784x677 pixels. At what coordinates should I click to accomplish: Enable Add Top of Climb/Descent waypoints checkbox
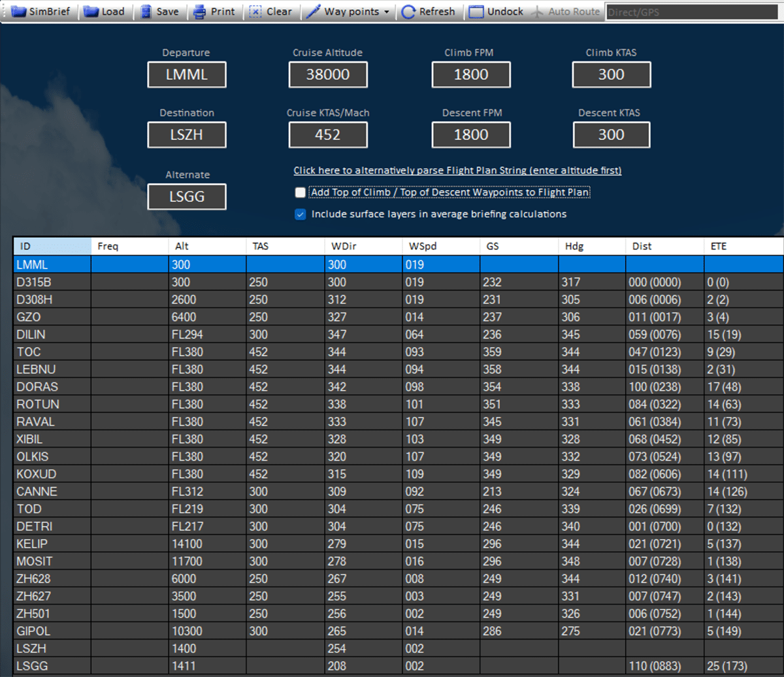300,192
